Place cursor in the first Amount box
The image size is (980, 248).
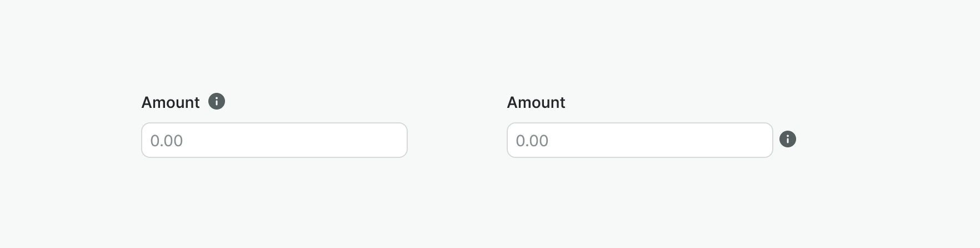tap(274, 140)
